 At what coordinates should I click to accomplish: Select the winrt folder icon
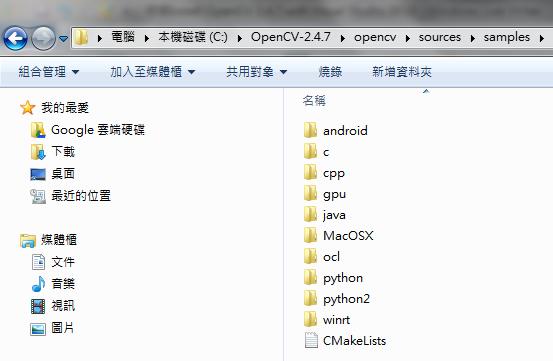tap(310, 319)
